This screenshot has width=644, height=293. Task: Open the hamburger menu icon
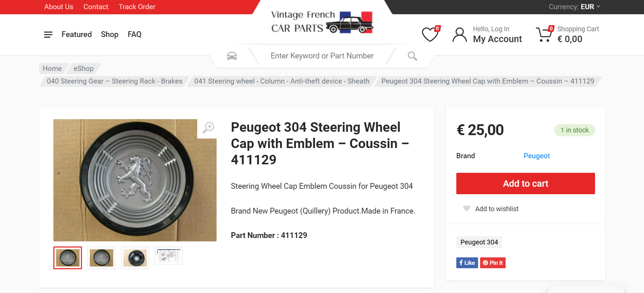click(48, 35)
